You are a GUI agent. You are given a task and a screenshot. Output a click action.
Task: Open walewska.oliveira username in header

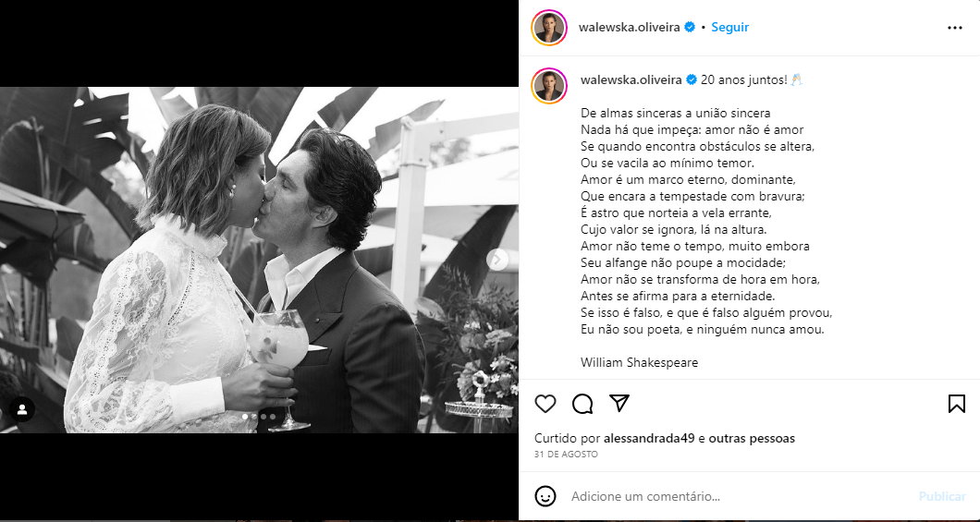[630, 28]
